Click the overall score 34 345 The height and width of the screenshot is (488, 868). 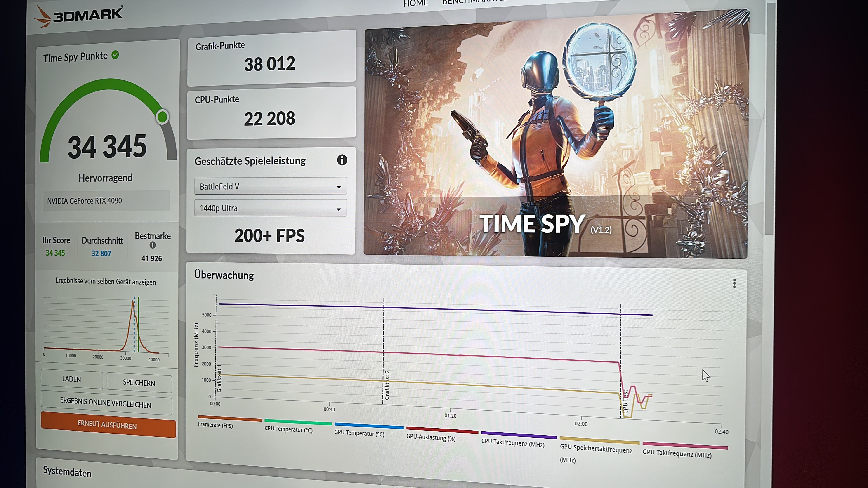tap(107, 146)
